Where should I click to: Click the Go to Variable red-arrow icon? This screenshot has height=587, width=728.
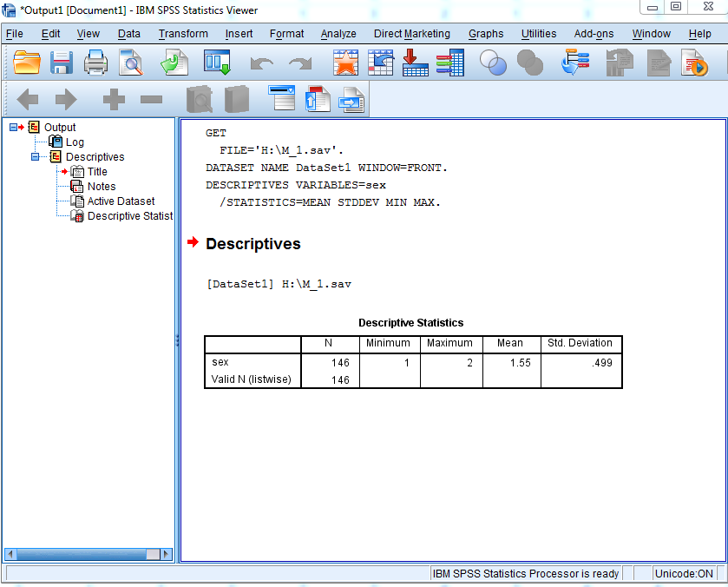[415, 63]
